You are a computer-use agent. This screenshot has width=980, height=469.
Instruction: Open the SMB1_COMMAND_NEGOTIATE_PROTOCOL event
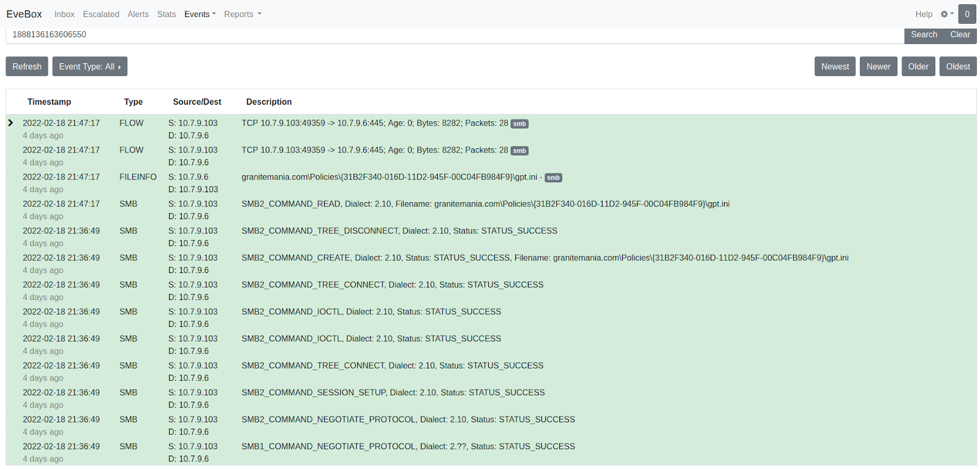[408, 446]
